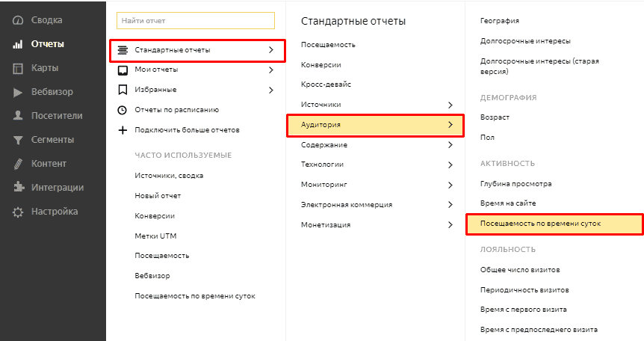Expand the Мониторинг submenu arrow

click(450, 185)
